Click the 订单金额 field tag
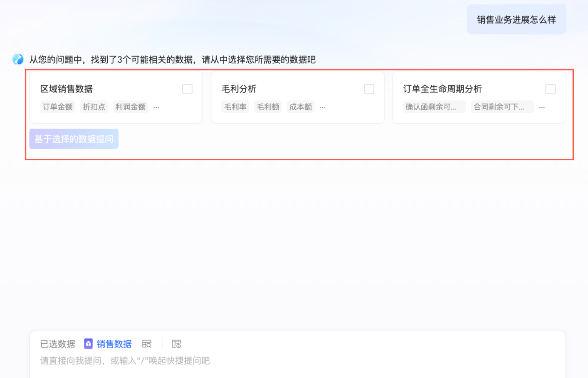The height and width of the screenshot is (378, 588). (58, 107)
